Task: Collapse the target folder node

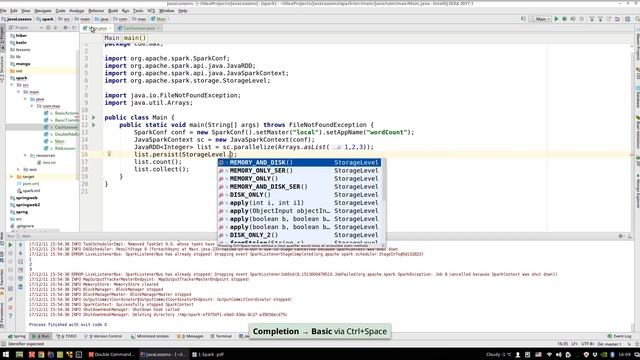Action: (12, 176)
